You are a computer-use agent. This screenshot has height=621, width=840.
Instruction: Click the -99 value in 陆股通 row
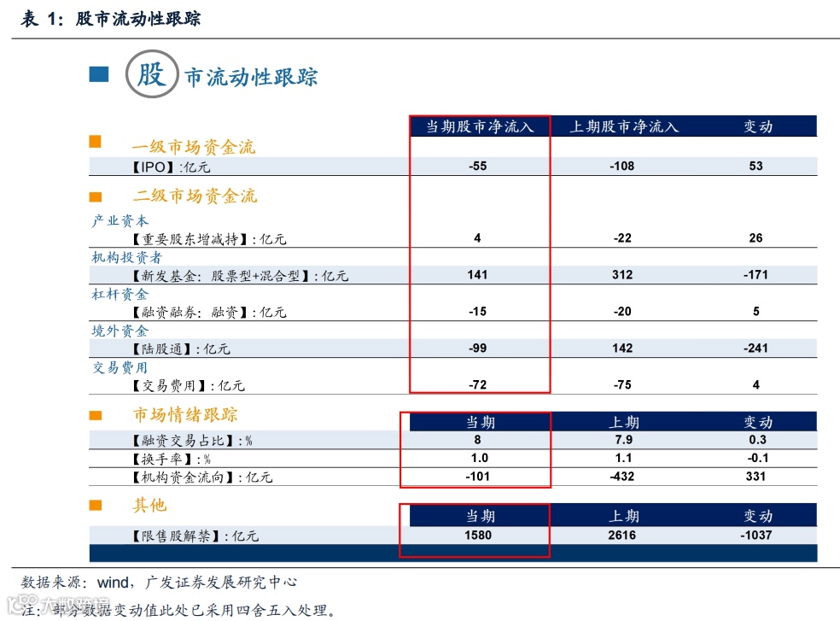pos(477,348)
